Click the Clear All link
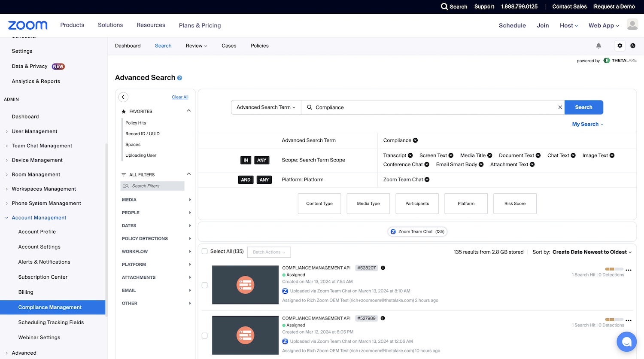 [180, 97]
